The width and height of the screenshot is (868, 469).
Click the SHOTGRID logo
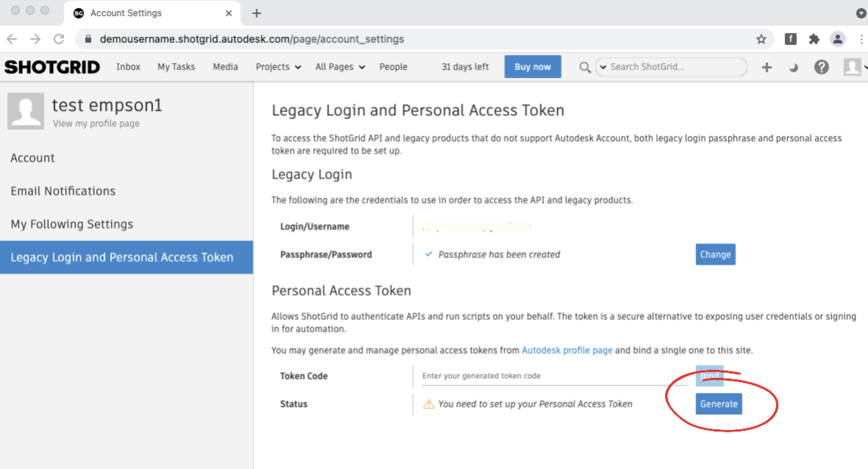52,67
